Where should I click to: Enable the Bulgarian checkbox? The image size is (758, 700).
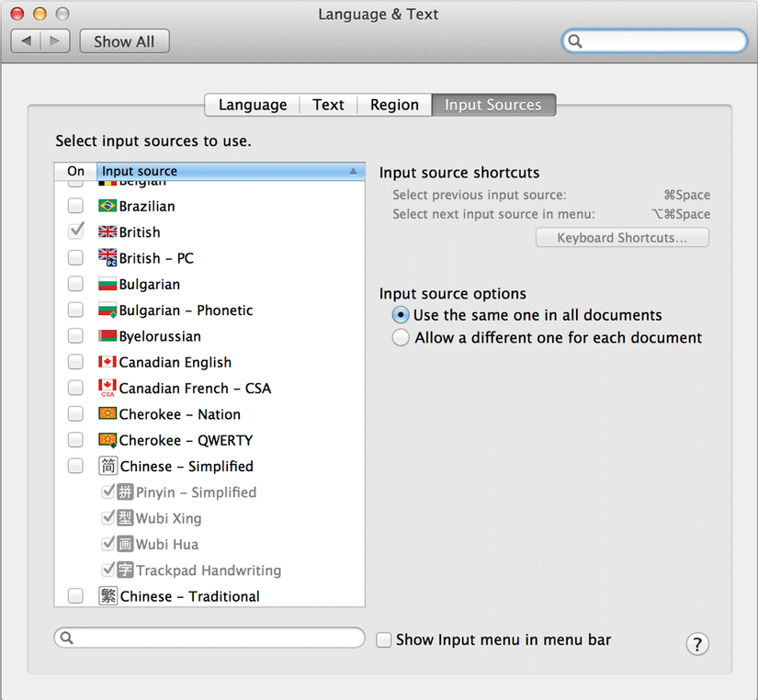click(x=75, y=284)
